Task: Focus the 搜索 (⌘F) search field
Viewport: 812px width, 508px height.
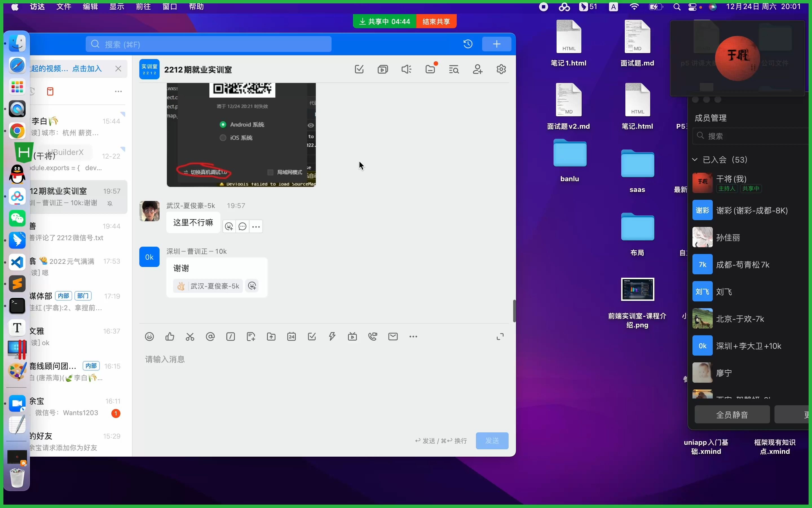Action: (208, 44)
